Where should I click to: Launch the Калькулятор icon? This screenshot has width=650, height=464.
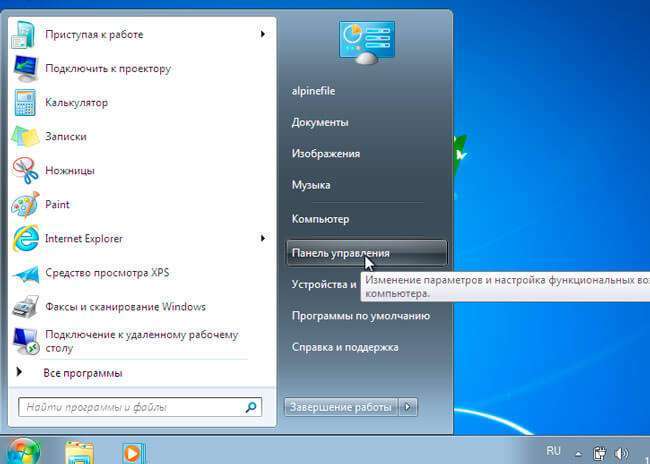tap(25, 102)
